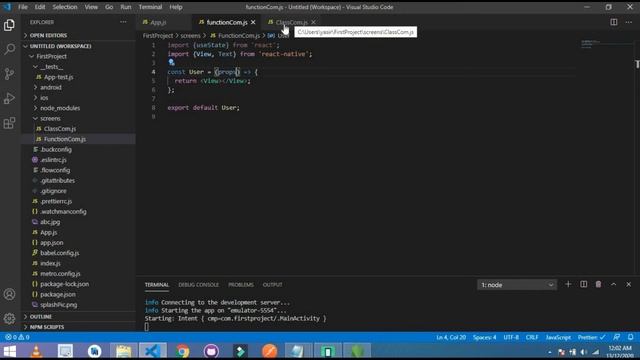Open File Explorer from the taskbar
This screenshot has width=640, height=360.
click(123, 351)
